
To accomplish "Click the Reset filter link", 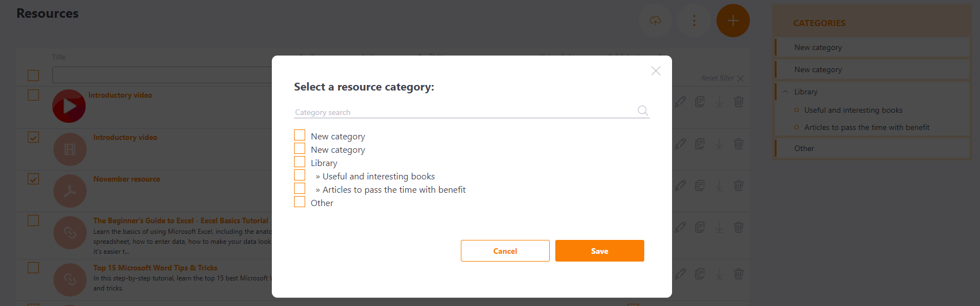I will [x=718, y=78].
